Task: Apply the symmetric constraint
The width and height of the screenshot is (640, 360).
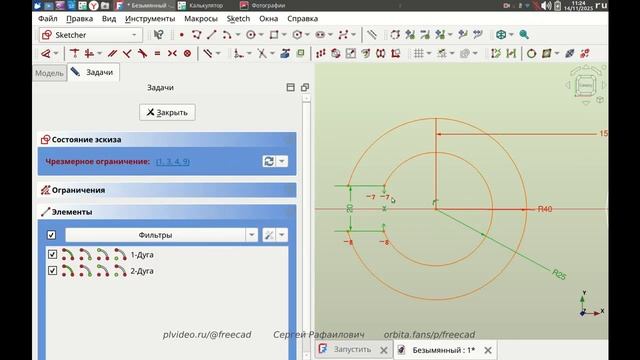Action: pos(172,53)
